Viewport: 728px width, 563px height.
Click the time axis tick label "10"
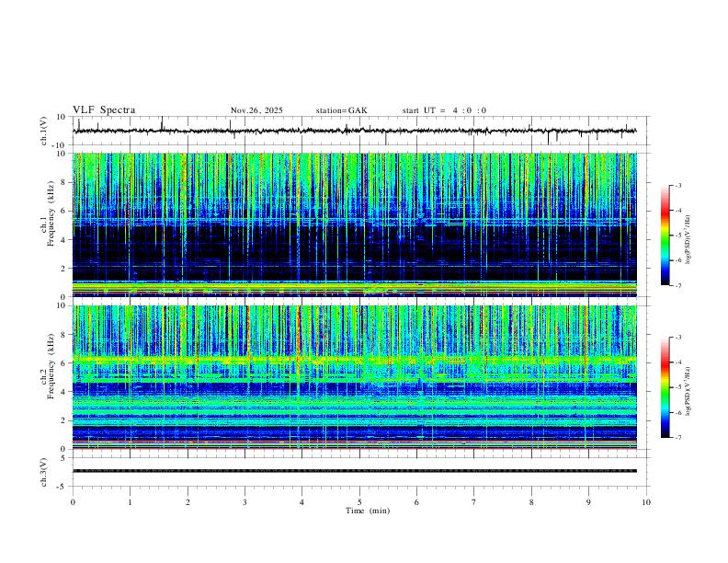point(646,502)
